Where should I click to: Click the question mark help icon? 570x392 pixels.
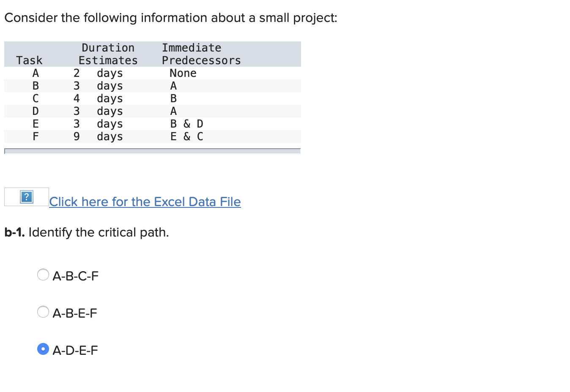pyautogui.click(x=27, y=197)
